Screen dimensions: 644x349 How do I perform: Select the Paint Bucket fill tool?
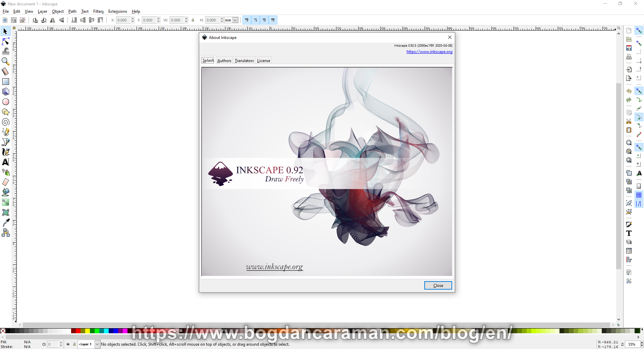coord(5,192)
